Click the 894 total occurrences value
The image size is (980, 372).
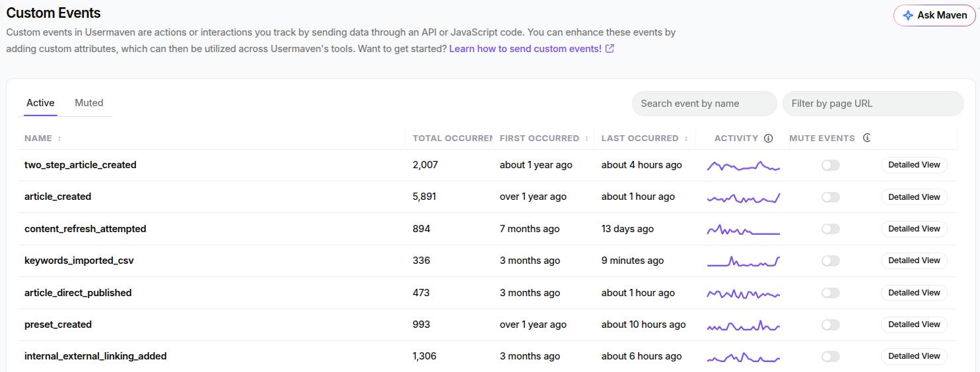[x=421, y=229]
